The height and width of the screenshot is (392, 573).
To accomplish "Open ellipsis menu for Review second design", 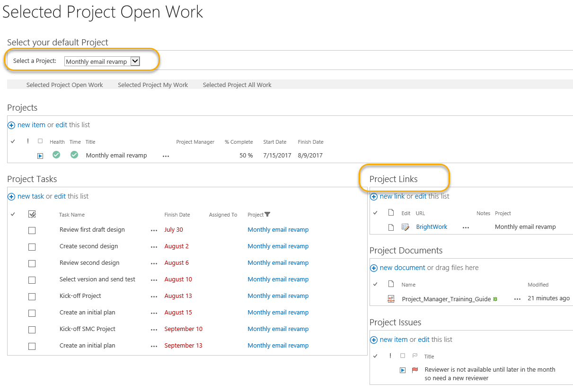I will click(x=154, y=263).
